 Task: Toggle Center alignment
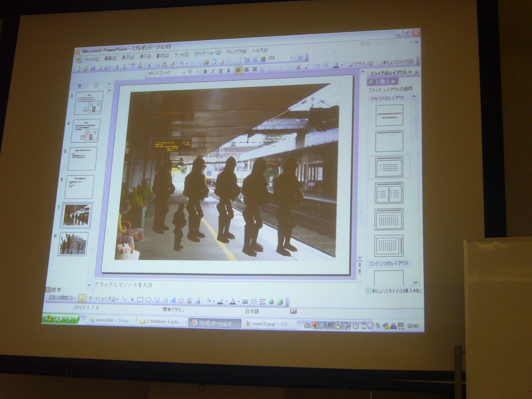coord(247,69)
